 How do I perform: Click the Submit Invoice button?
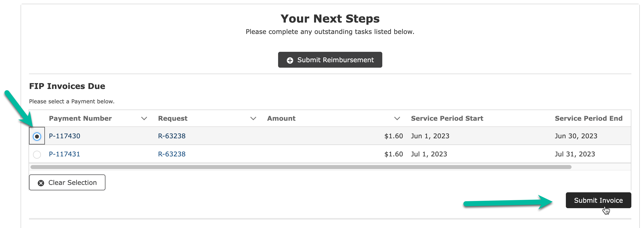(x=598, y=200)
